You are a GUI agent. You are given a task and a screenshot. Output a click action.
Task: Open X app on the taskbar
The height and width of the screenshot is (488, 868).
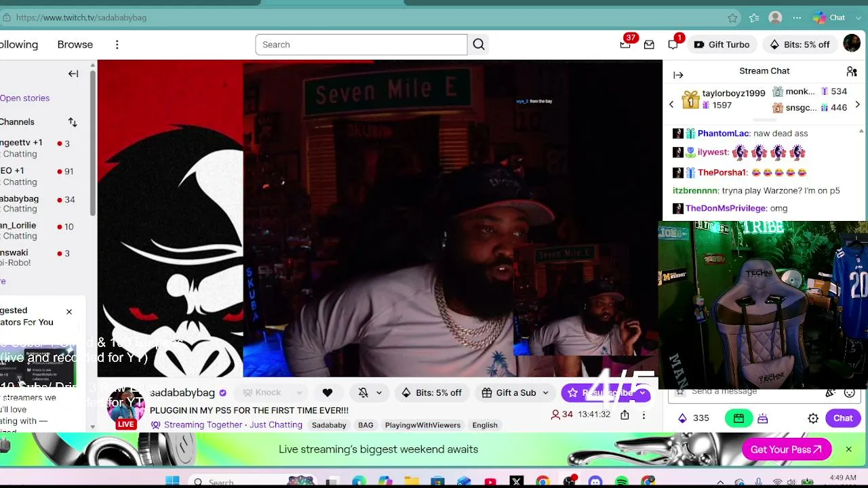tap(516, 482)
